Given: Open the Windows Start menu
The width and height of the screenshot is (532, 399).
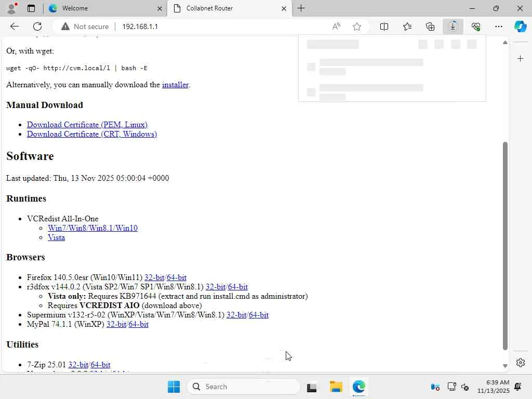Looking at the screenshot, I should tap(174, 387).
